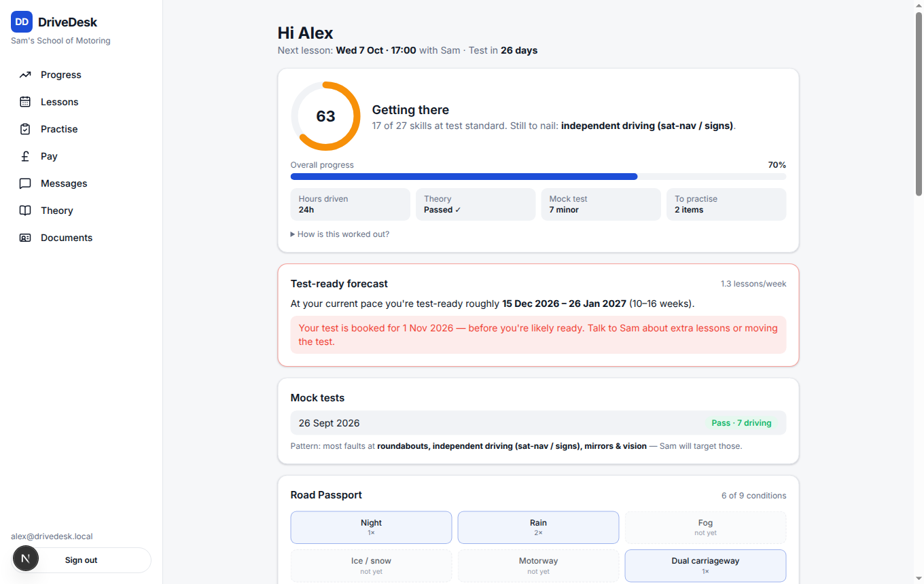Click the '6 of 9 conditions' counter
This screenshot has height=584, width=924.
753,496
